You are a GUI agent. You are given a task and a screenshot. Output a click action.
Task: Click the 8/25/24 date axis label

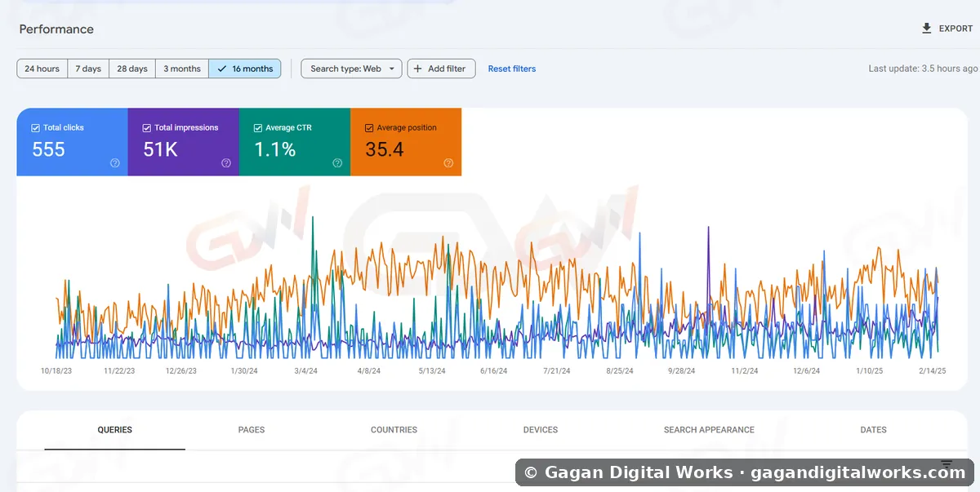619,370
